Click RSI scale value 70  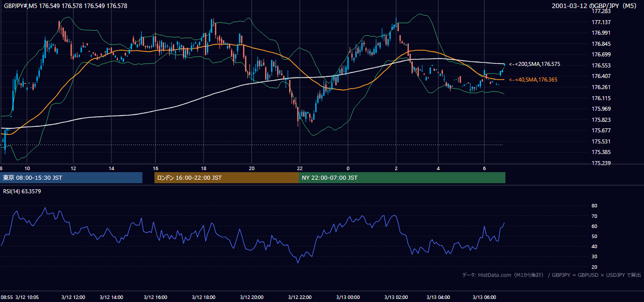(x=594, y=216)
